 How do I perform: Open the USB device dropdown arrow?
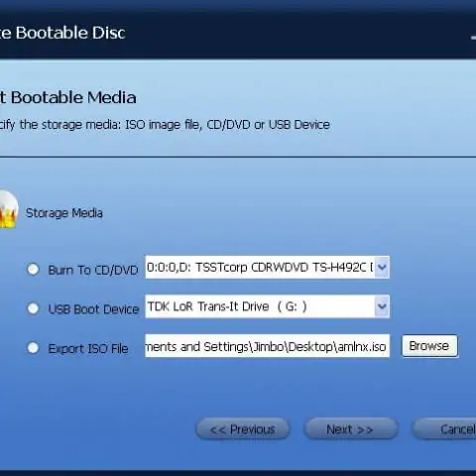click(382, 306)
